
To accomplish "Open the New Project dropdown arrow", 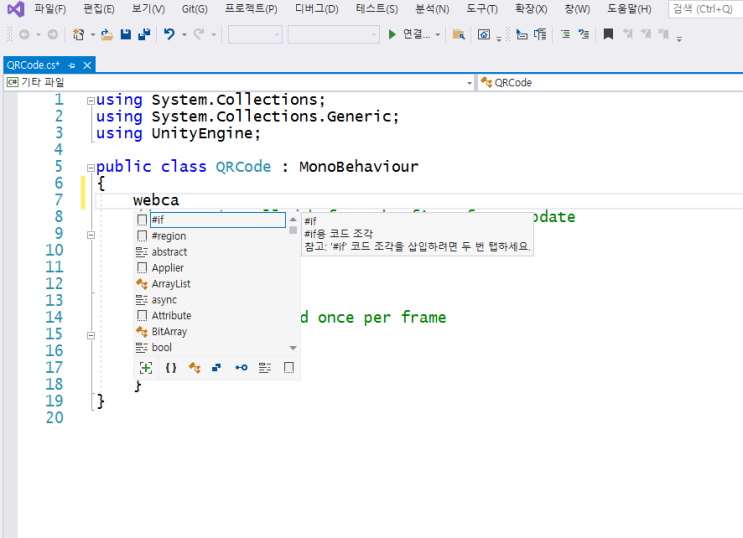I will click(x=92, y=35).
